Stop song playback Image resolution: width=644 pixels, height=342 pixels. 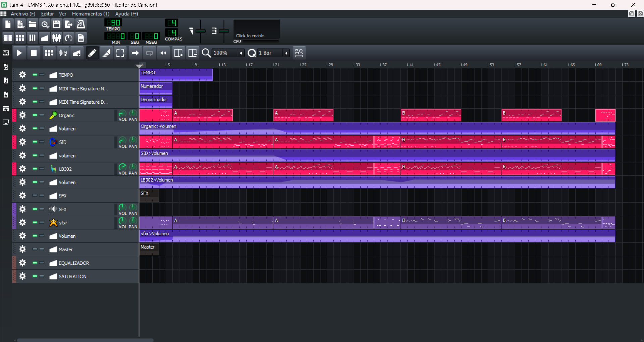(34, 53)
